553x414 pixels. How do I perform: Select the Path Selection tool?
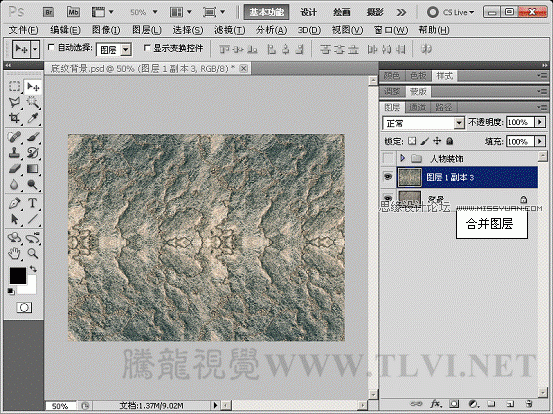click(14, 219)
